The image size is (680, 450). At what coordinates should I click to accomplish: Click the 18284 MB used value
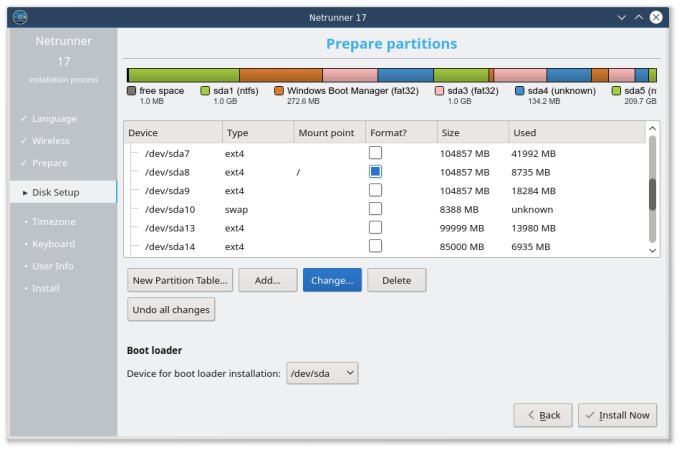click(x=533, y=191)
